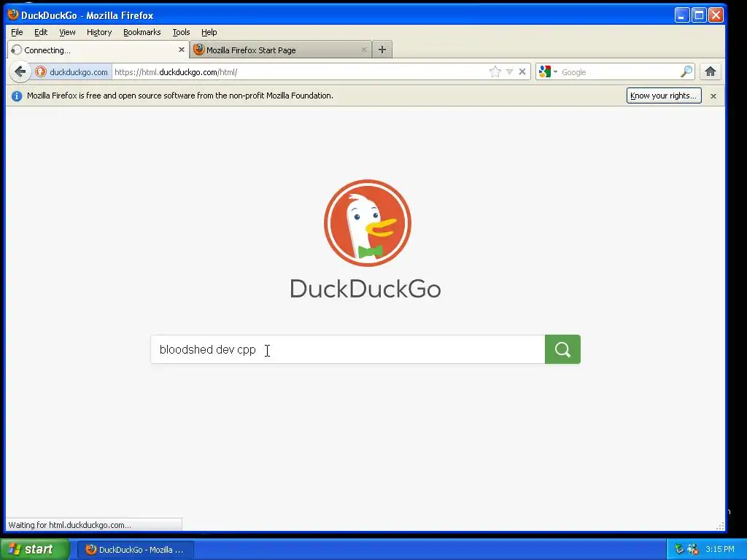Click the system tray clock 3:15 PM

pyautogui.click(x=720, y=550)
